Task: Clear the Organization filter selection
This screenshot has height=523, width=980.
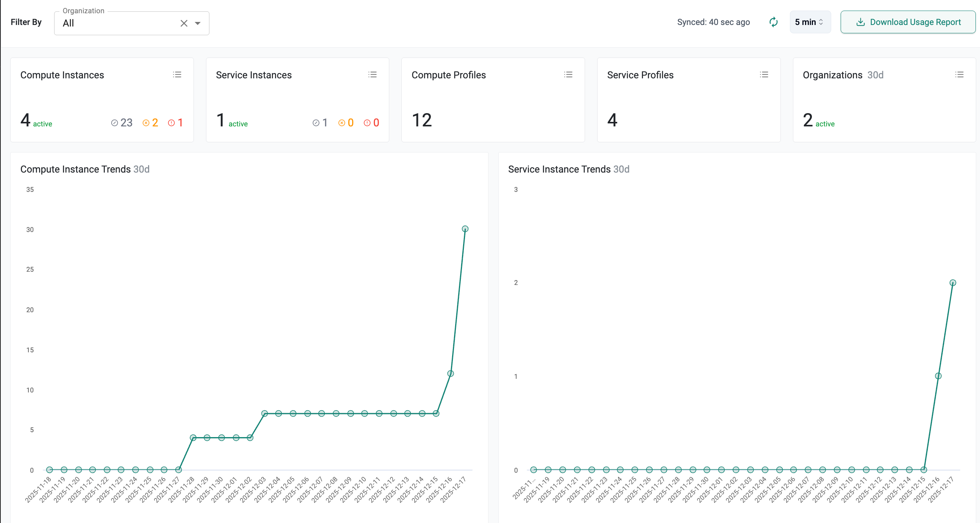Action: point(184,23)
